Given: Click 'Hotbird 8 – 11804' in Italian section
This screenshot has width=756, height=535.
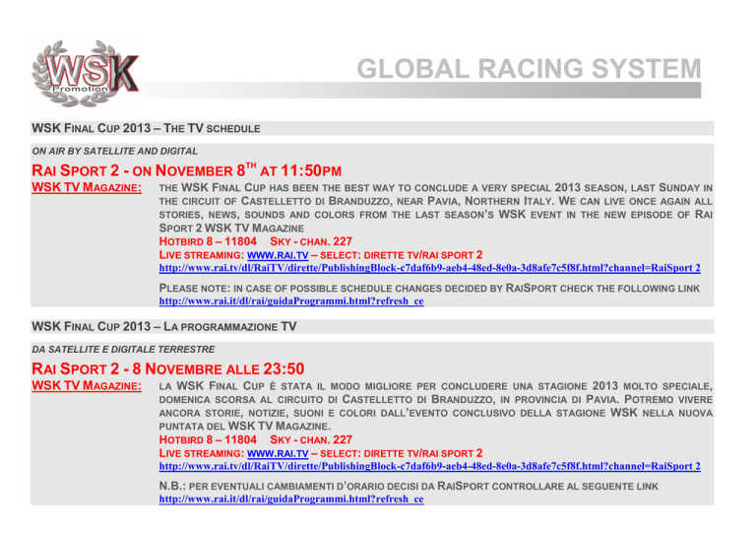Looking at the screenshot, I should [x=208, y=440].
